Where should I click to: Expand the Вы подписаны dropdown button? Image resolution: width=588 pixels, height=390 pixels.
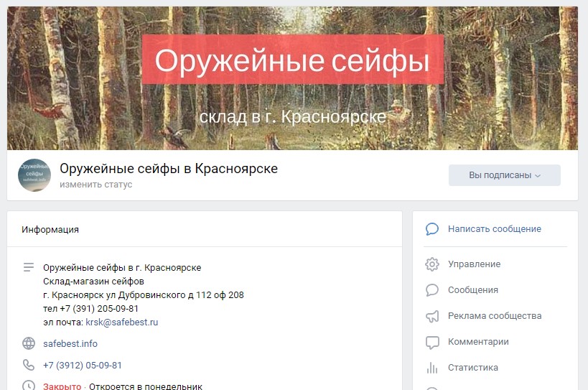(505, 175)
